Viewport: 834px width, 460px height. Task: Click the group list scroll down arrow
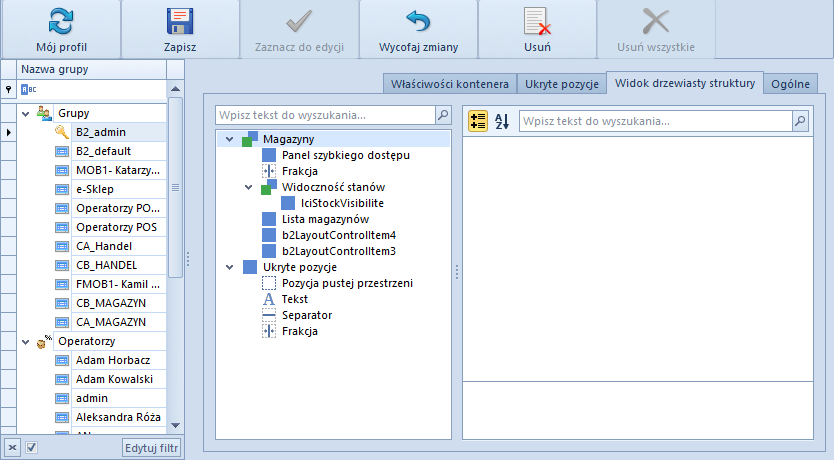coord(176,425)
